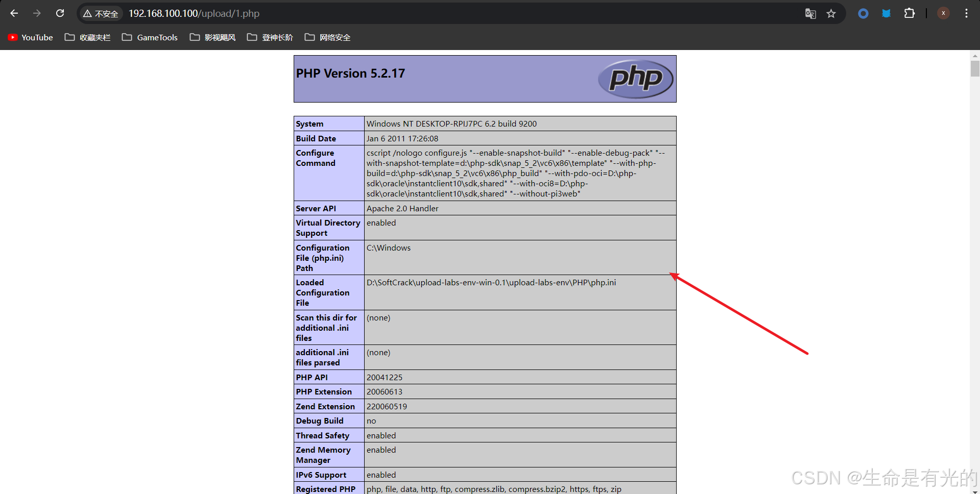Click the PHP Extension value 20060613
Screen dimensions: 980x494
(x=385, y=391)
